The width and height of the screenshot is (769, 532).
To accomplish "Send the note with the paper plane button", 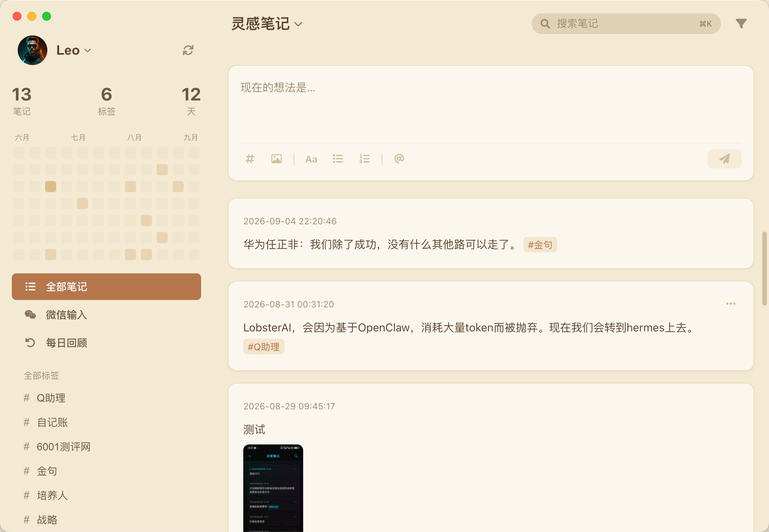I will 724,159.
